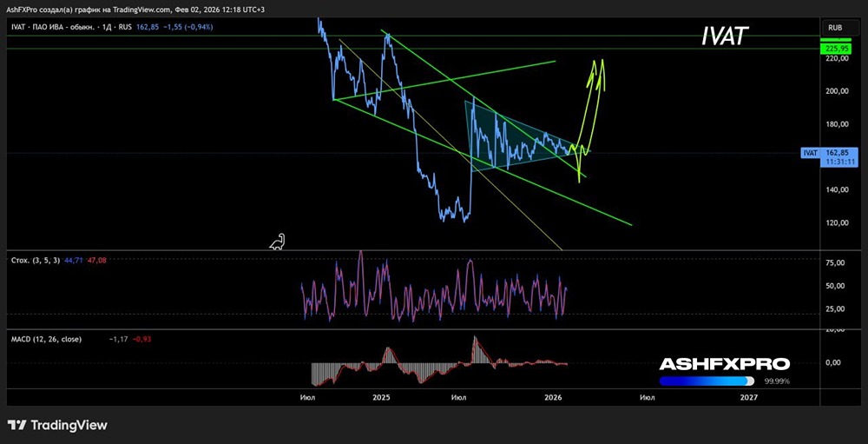The height and width of the screenshot is (444, 868).
Task: Click the Июл label between 2025 and 2026
Action: [458, 397]
